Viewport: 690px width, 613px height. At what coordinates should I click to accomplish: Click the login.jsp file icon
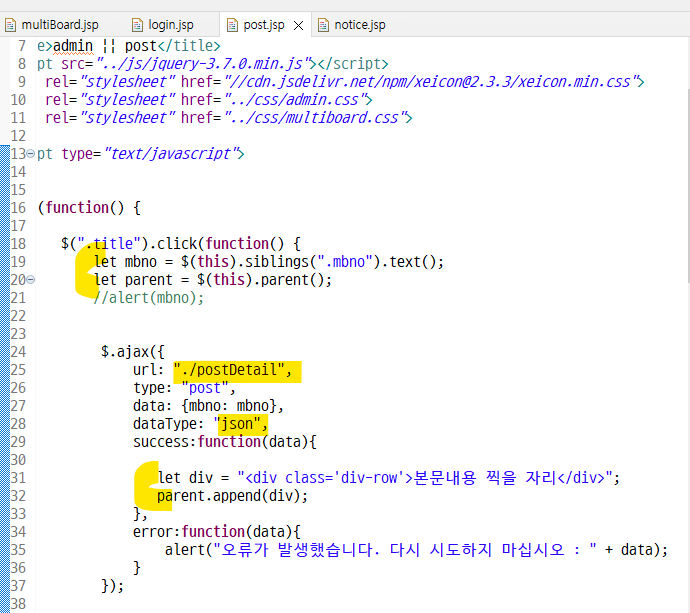pos(137,25)
